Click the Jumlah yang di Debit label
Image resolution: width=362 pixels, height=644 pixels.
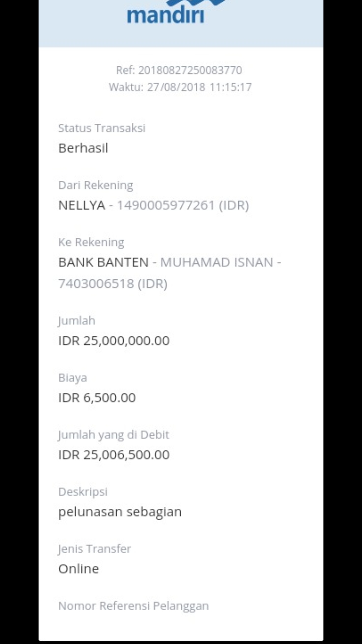(113, 435)
